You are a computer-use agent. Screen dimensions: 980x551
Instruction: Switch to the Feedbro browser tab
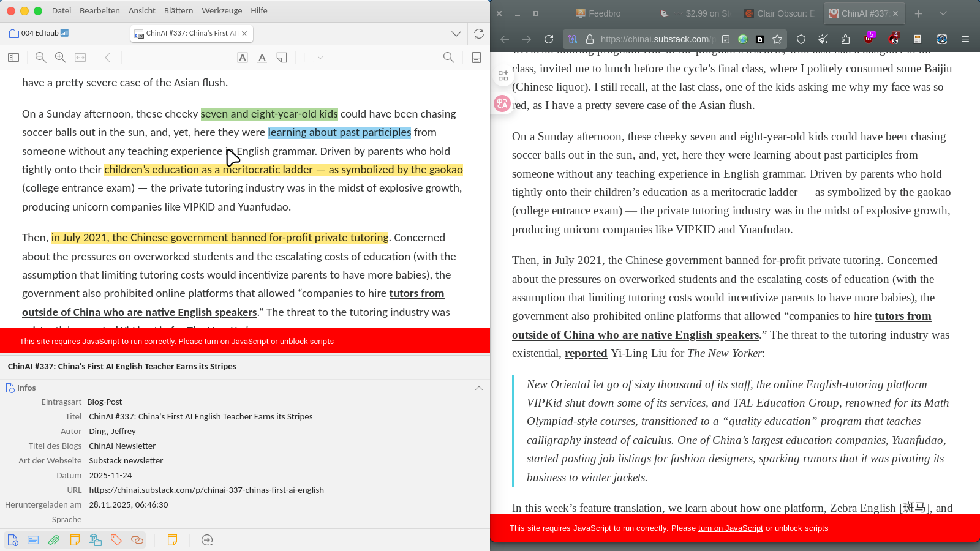click(604, 13)
